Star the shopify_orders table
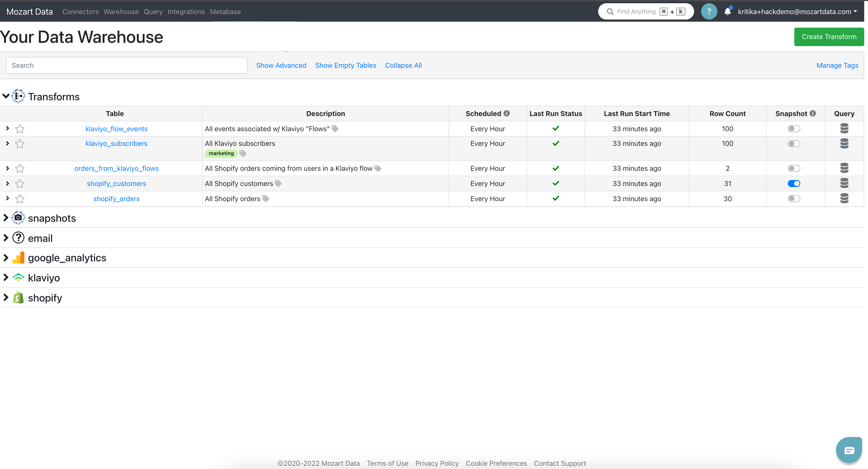Image resolution: width=868 pixels, height=469 pixels. (x=20, y=199)
